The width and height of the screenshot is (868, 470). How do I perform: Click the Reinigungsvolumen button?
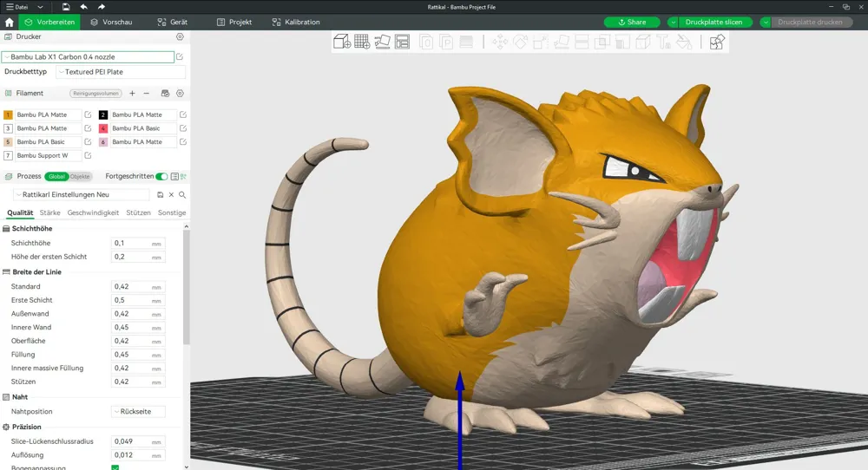click(x=95, y=94)
